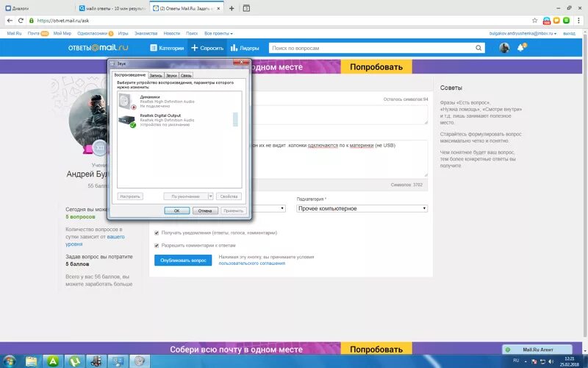Go back using browser back arrow
588x368 pixels.
[10, 21]
